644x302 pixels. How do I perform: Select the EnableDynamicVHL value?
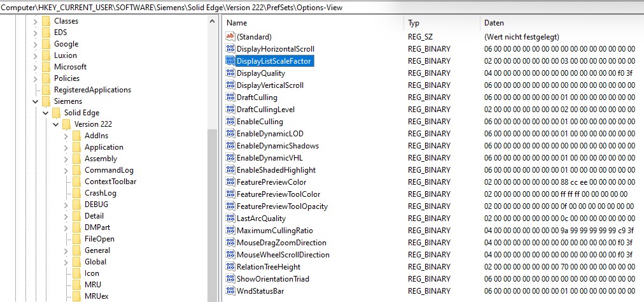tap(270, 158)
